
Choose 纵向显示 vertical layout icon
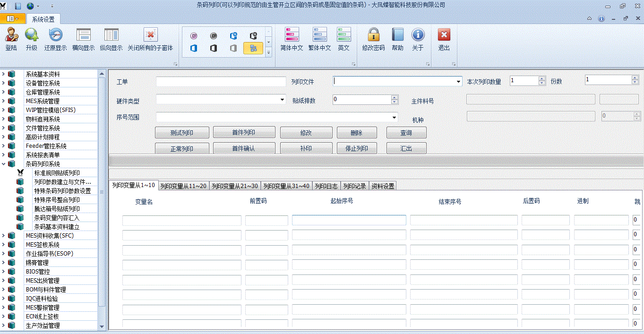[112, 35]
